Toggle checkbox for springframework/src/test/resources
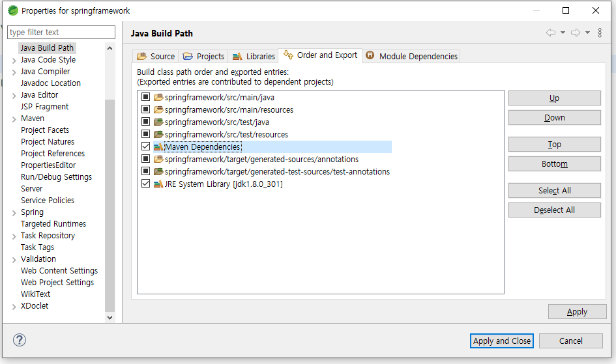Viewport: 616px width, 364px height. pyautogui.click(x=146, y=134)
